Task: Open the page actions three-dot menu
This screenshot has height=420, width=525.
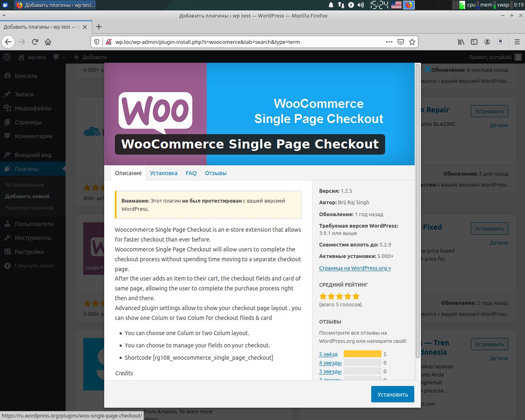Action: tap(389, 42)
